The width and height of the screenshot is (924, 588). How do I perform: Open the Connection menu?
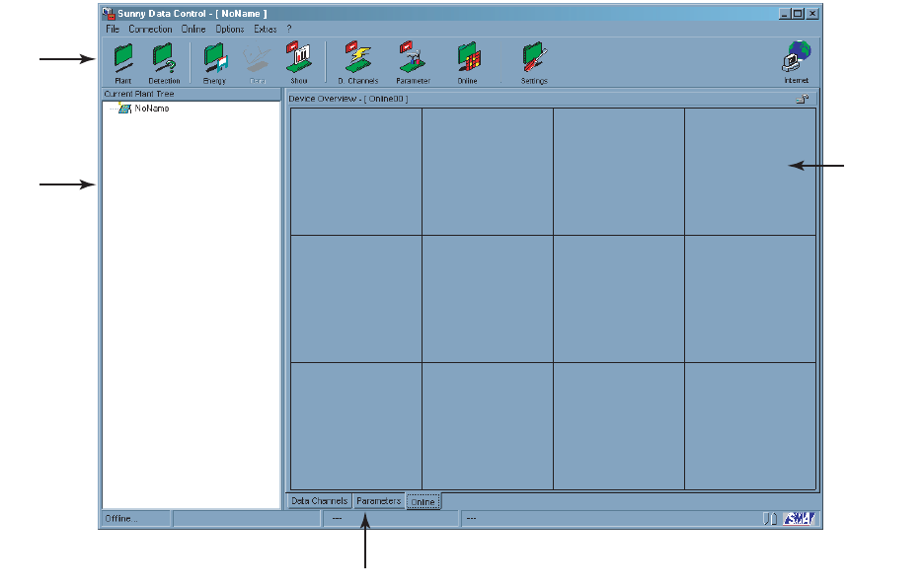click(150, 29)
